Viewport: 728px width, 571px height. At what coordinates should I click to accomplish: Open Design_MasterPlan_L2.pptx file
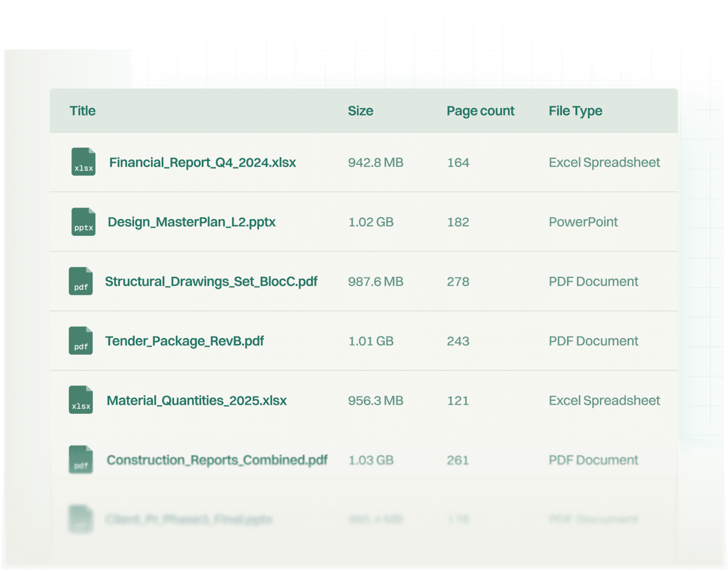pyautogui.click(x=192, y=222)
